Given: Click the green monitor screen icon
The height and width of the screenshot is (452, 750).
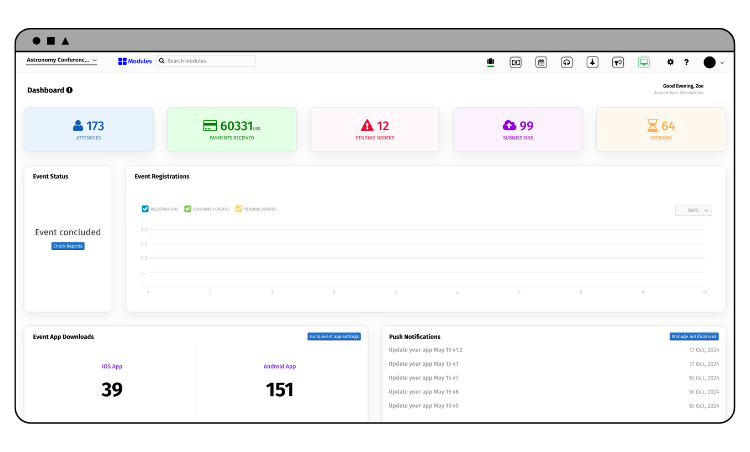Looking at the screenshot, I should tap(644, 62).
